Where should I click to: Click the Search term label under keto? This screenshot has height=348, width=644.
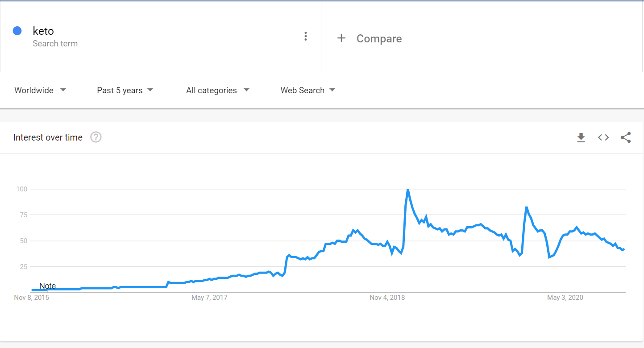tap(55, 44)
